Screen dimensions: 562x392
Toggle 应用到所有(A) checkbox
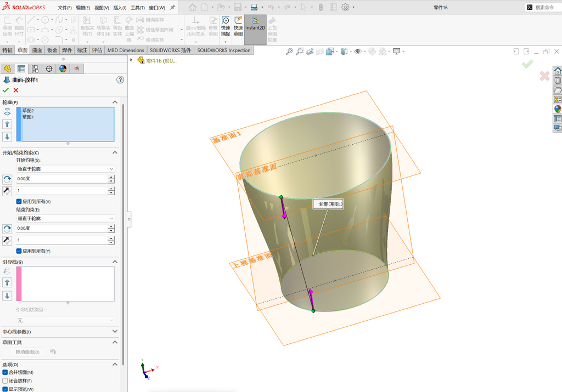coord(19,202)
